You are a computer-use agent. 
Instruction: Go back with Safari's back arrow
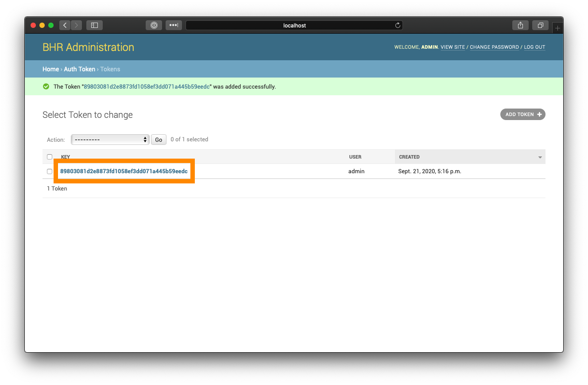pos(65,25)
